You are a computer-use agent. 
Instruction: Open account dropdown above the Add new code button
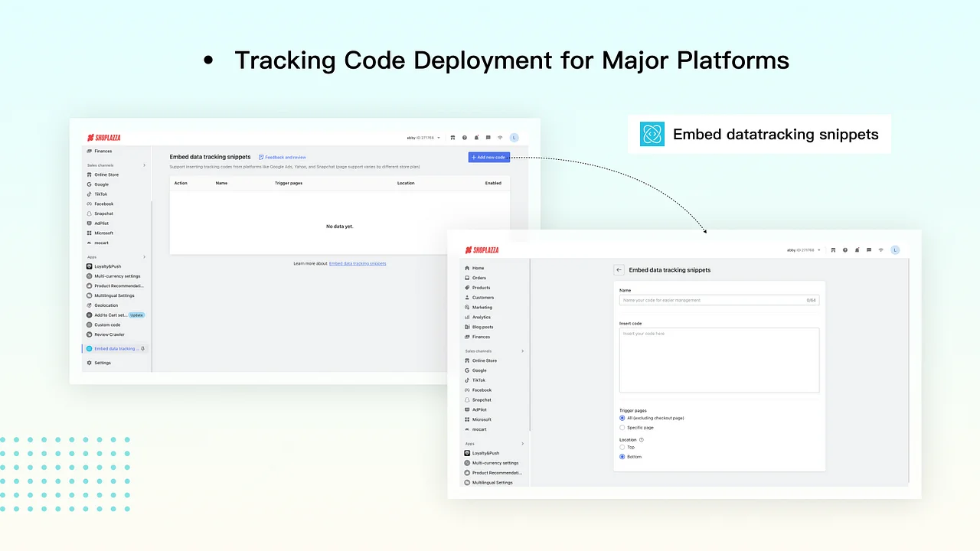tap(423, 138)
